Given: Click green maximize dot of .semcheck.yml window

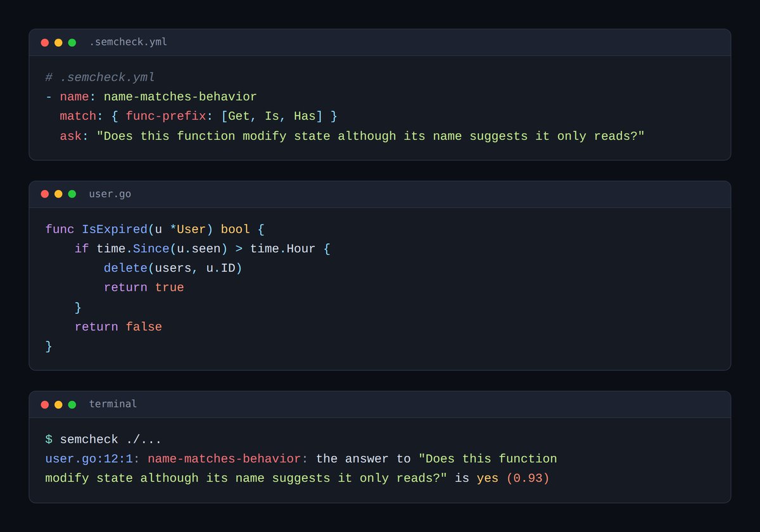Looking at the screenshot, I should point(72,42).
